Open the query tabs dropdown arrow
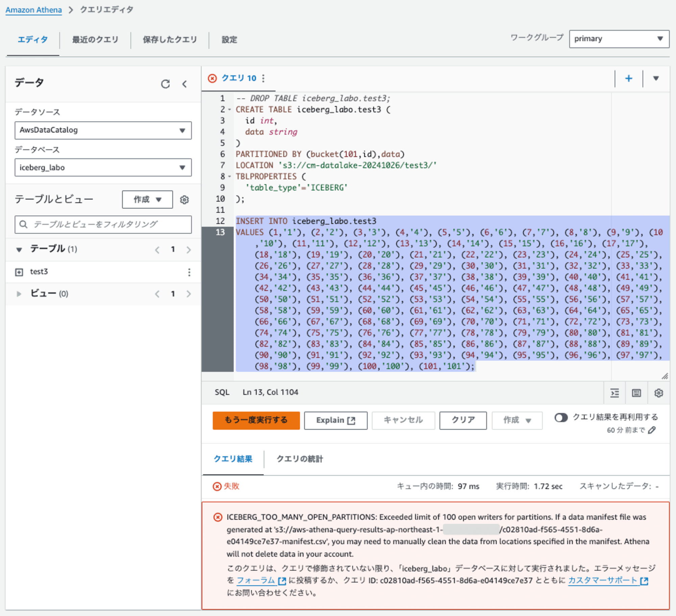Viewport: 676px width, 616px height. pos(656,78)
